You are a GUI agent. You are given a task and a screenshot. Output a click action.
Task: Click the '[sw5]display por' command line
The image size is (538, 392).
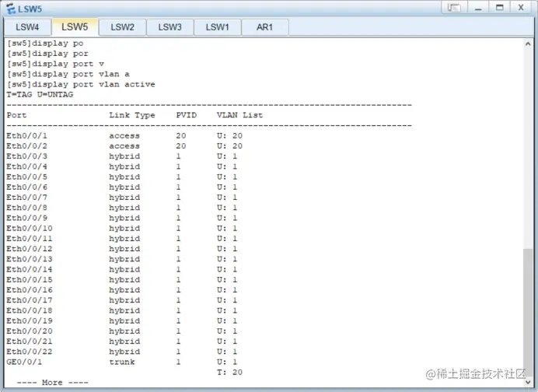[47, 54]
